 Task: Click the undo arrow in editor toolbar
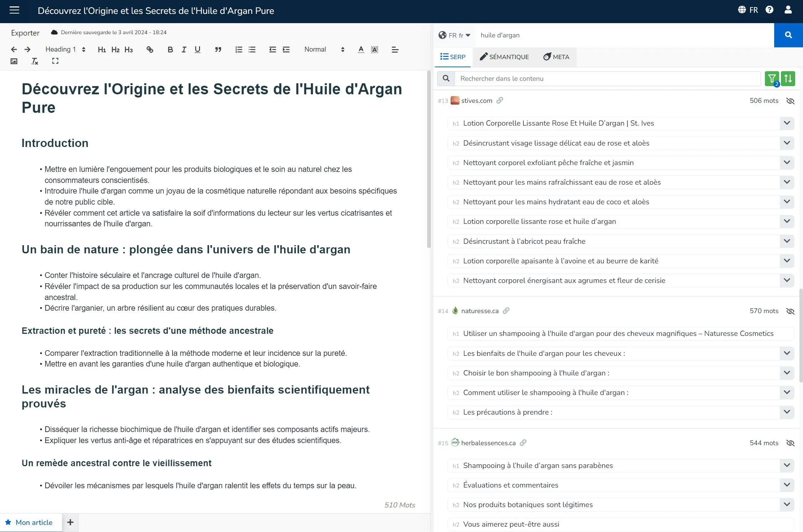pos(14,49)
